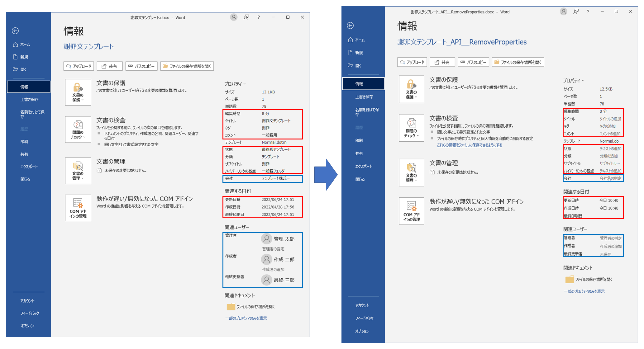The height and width of the screenshot is (349, 644).
Task: Click the back arrow in the right Word window
Action: [350, 26]
